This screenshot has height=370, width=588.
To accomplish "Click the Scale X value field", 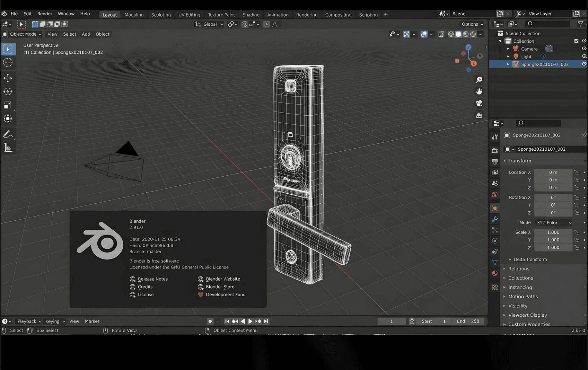I will (553, 232).
